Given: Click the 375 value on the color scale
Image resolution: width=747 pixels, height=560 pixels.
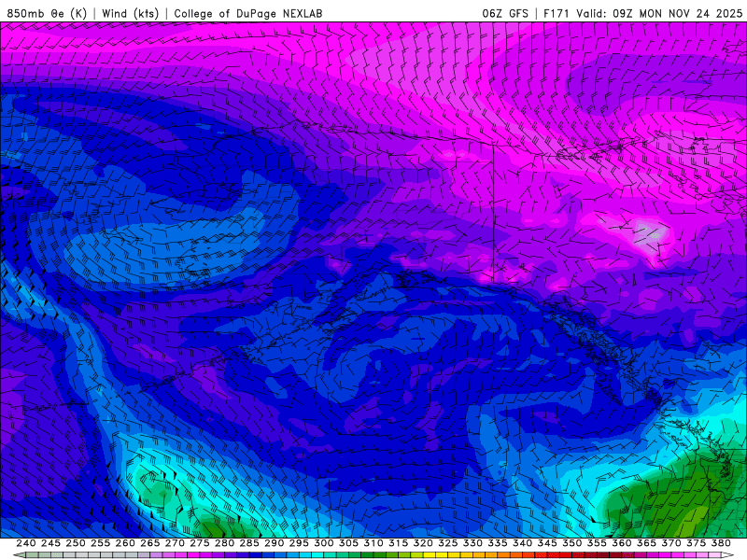Looking at the screenshot, I should [696, 543].
